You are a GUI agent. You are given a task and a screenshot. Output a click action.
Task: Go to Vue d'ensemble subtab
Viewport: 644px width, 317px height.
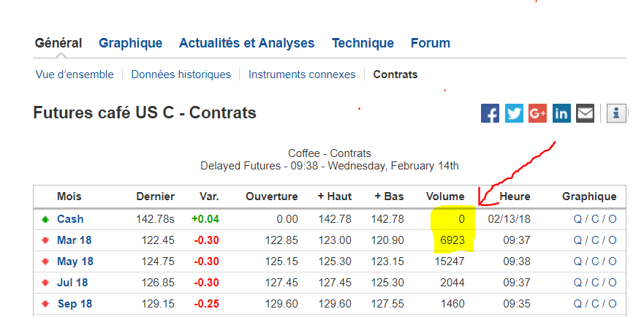click(75, 75)
